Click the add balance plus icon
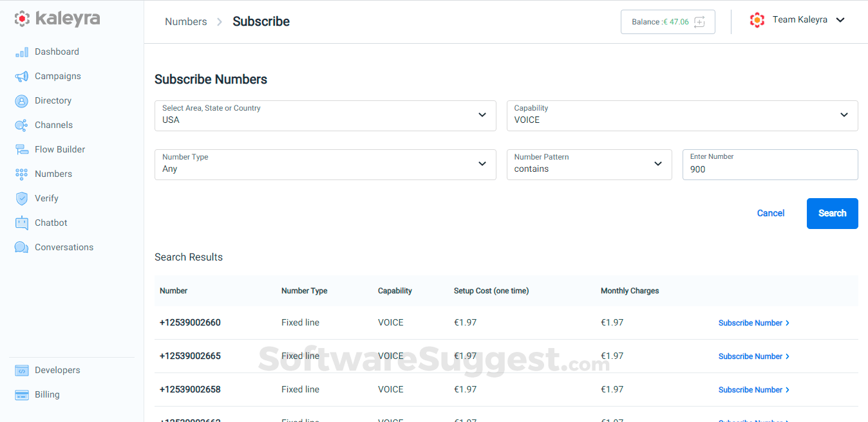The height and width of the screenshot is (422, 868). [700, 22]
